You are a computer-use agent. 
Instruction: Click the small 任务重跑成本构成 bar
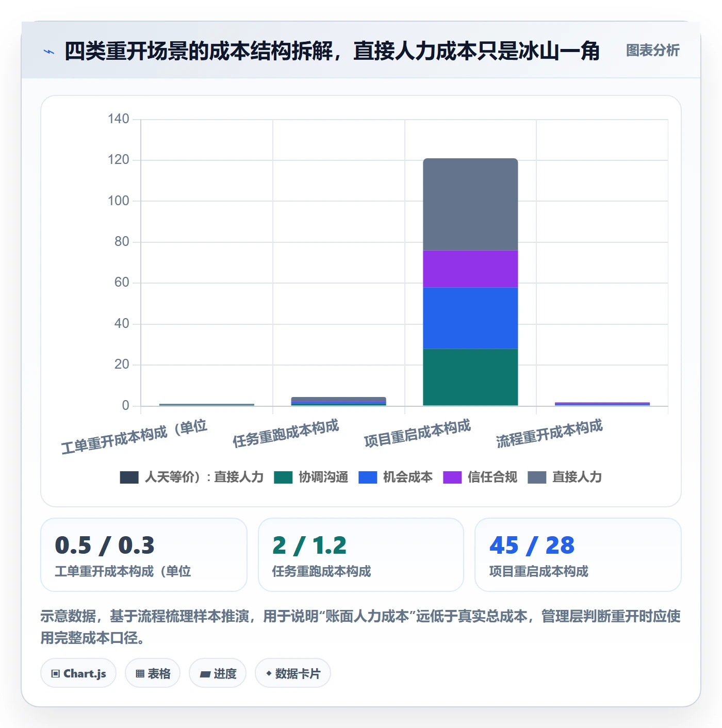click(x=338, y=402)
